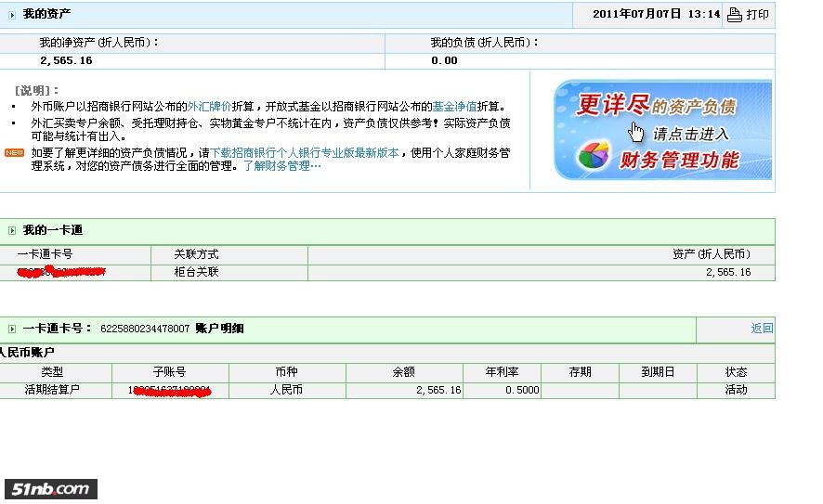Viewport: 823px width, 504px height.
Task: Open the 基金净值 link
Action: 454,107
